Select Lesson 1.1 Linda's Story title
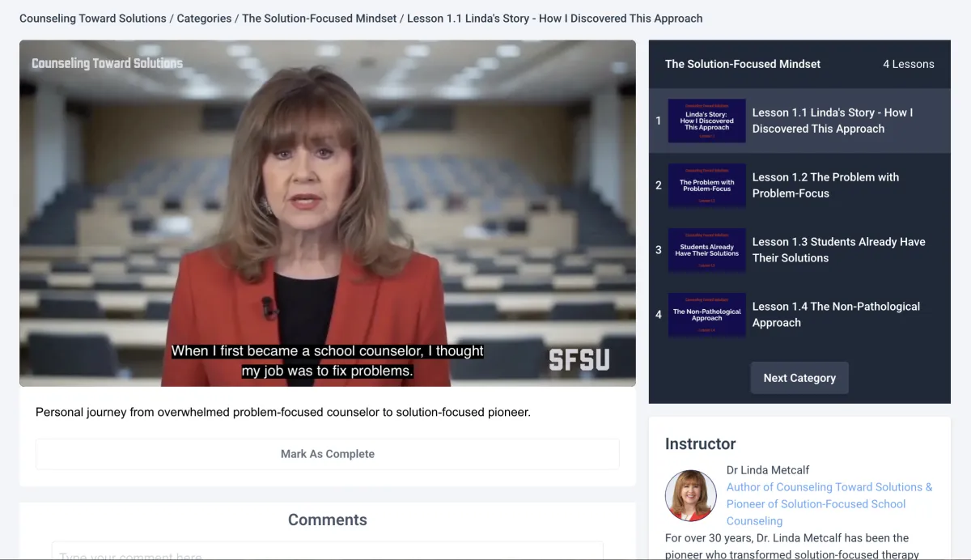Image resolution: width=971 pixels, height=560 pixels. point(833,121)
